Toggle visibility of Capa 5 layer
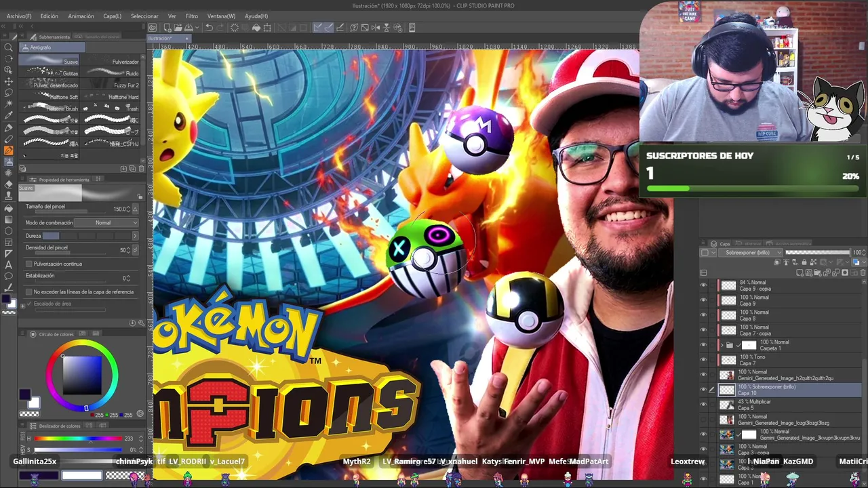The image size is (868, 488). click(703, 405)
